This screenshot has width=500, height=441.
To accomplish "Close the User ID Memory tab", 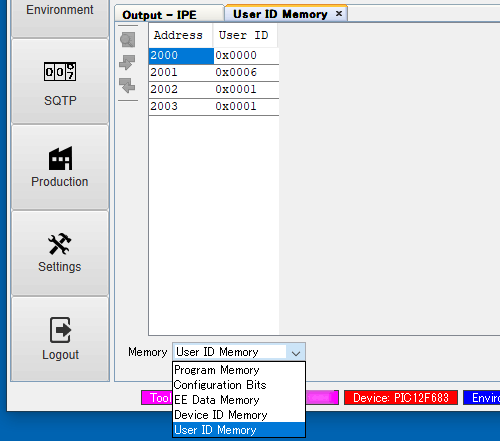I will pyautogui.click(x=339, y=14).
